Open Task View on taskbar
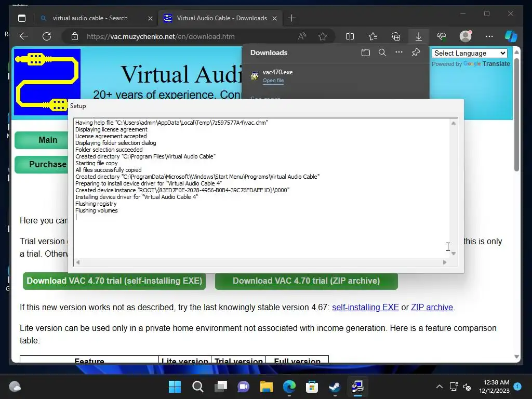 point(220,387)
